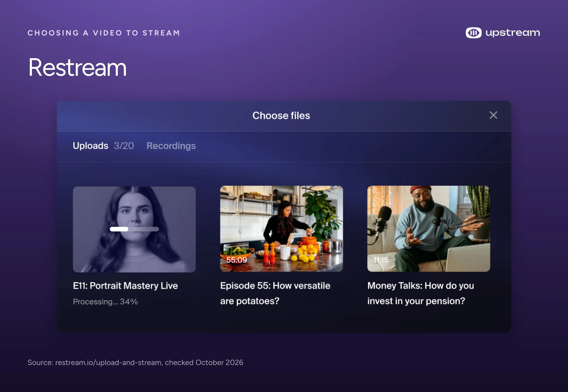Click the 3/20 uploads counter
Viewport: 568px width, 392px height.
pyautogui.click(x=124, y=146)
